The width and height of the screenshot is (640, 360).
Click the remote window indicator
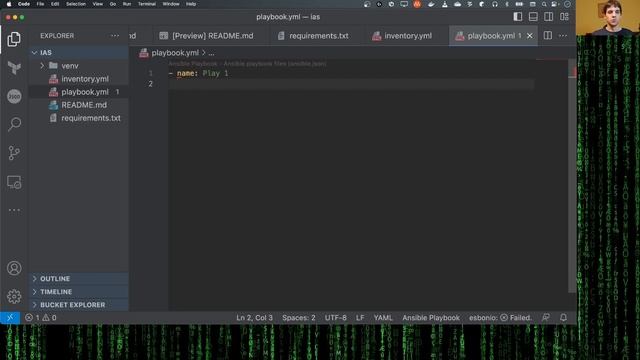(x=10, y=318)
